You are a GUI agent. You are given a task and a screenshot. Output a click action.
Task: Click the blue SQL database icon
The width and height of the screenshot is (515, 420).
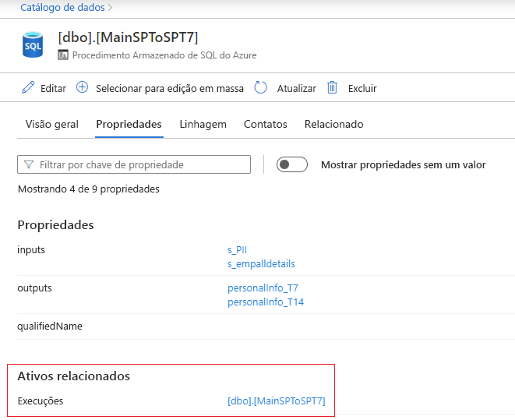point(33,45)
